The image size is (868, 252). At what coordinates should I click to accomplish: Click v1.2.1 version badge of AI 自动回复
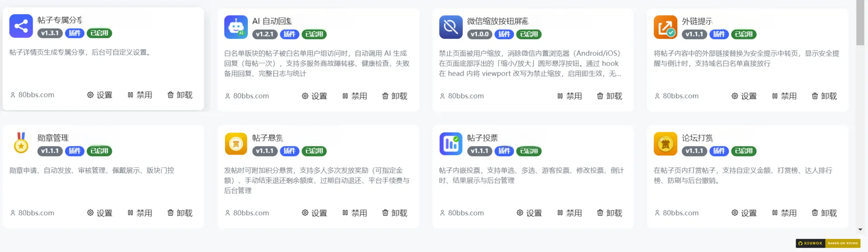pos(265,34)
